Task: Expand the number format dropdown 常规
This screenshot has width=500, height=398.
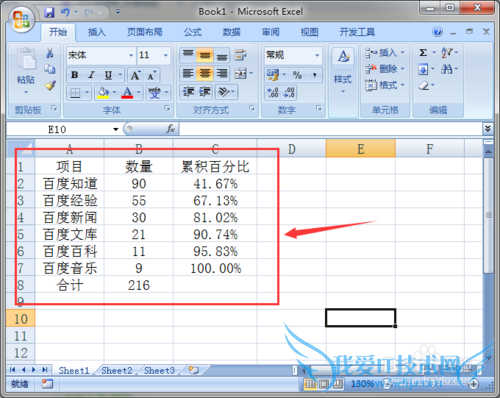Action: coord(317,55)
